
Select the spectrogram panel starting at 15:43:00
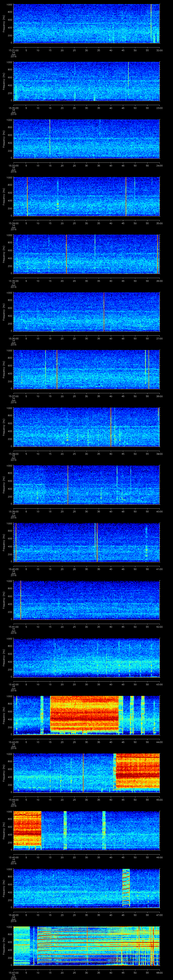pos(86,715)
